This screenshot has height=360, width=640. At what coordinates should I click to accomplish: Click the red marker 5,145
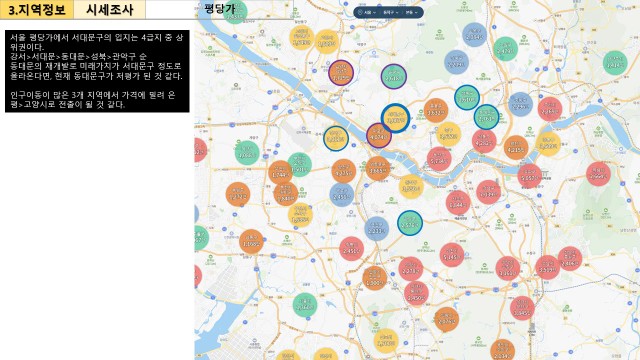pos(452,255)
